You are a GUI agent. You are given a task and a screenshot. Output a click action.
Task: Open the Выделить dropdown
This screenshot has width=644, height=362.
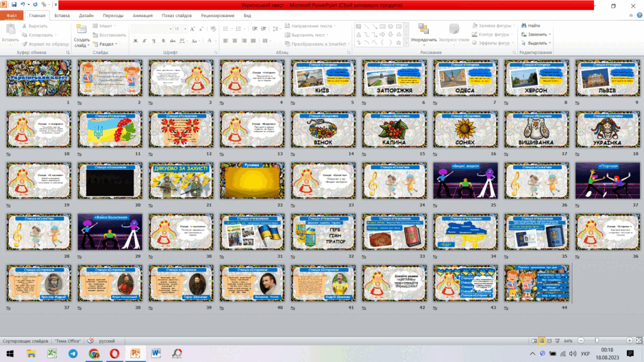(536, 43)
